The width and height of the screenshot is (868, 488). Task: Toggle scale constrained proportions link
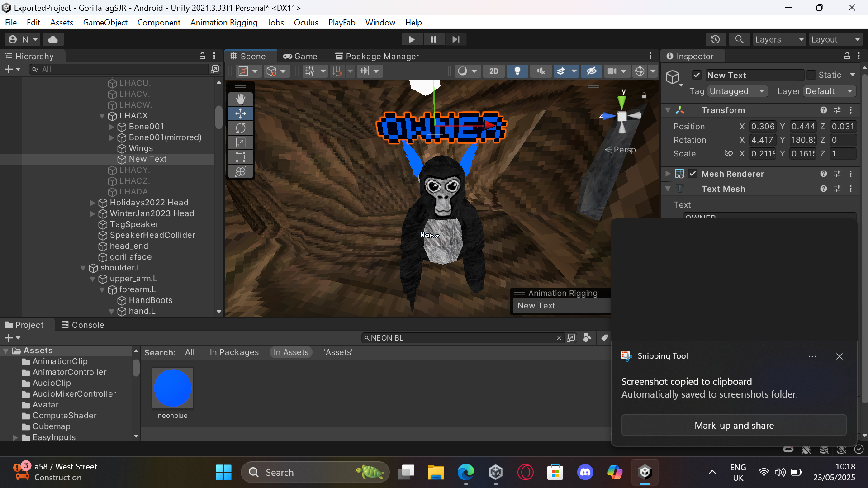click(x=728, y=154)
